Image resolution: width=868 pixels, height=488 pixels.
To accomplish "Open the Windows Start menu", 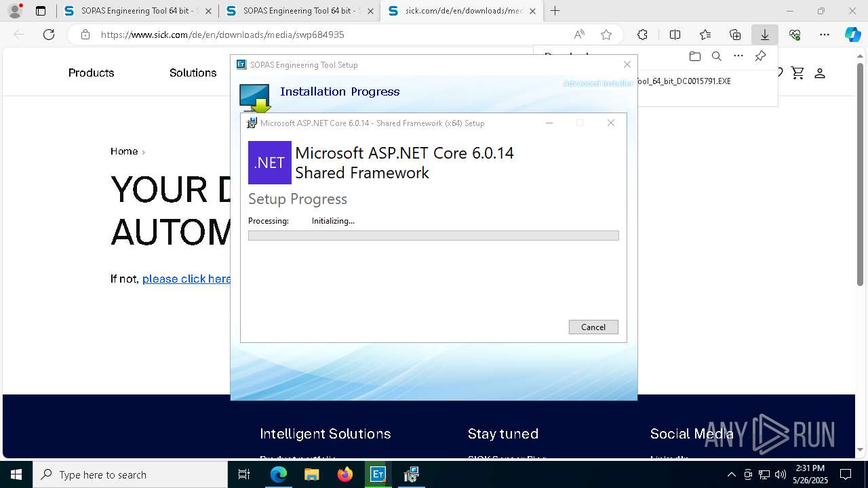I will coord(16,474).
